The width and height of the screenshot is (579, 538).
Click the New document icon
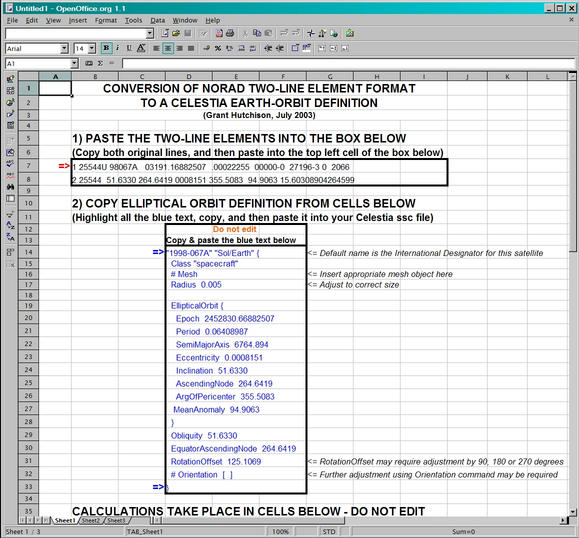point(165,34)
